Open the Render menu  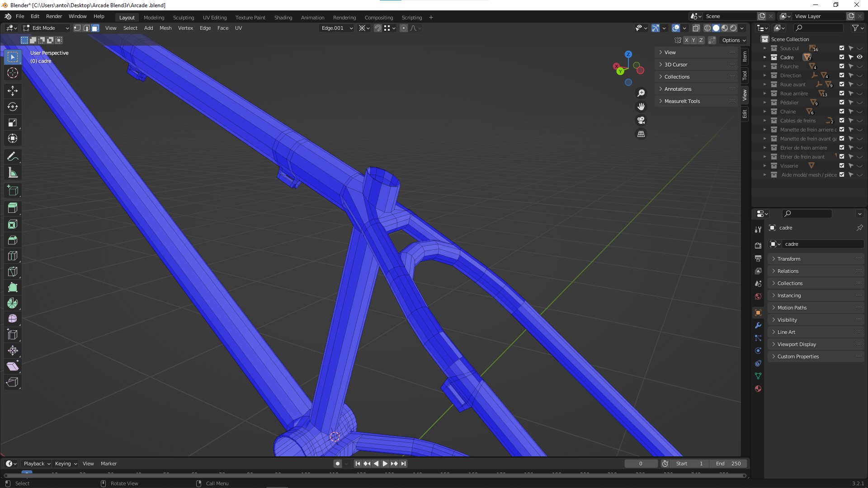coord(54,16)
